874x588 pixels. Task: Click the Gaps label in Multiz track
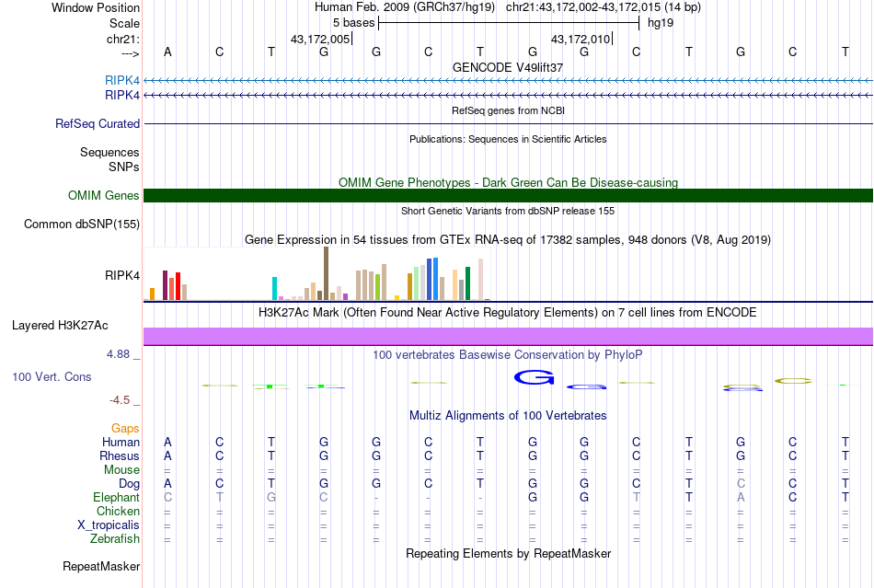click(x=125, y=428)
